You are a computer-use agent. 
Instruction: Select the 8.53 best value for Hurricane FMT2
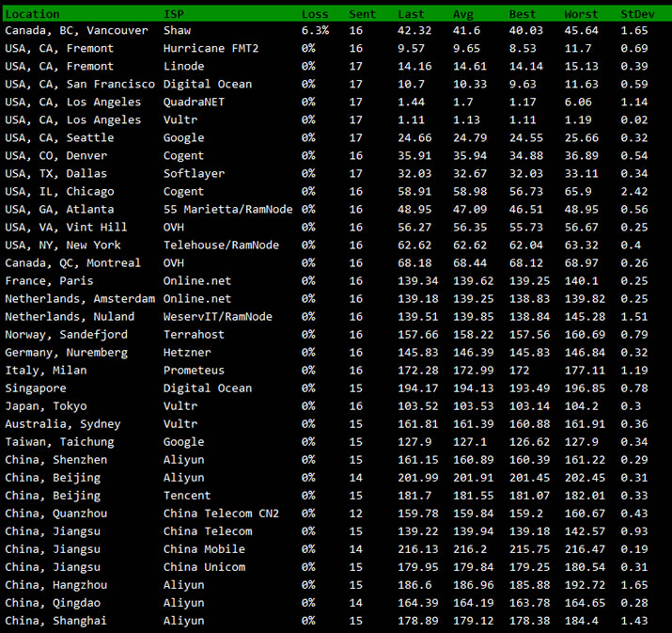(523, 49)
